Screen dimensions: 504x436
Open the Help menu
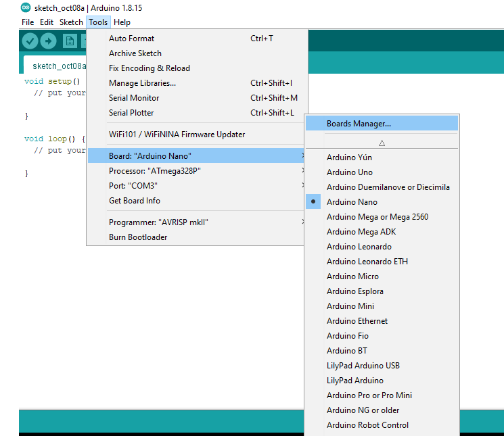[122, 22]
